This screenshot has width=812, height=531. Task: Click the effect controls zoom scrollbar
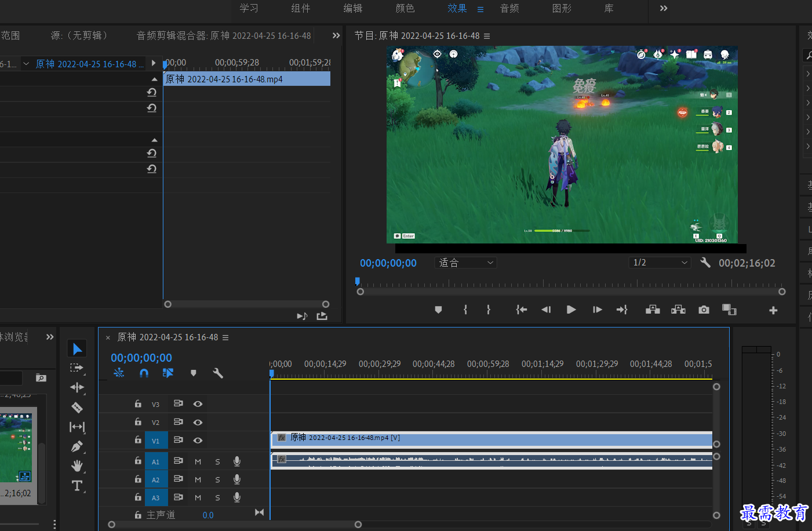point(247,304)
